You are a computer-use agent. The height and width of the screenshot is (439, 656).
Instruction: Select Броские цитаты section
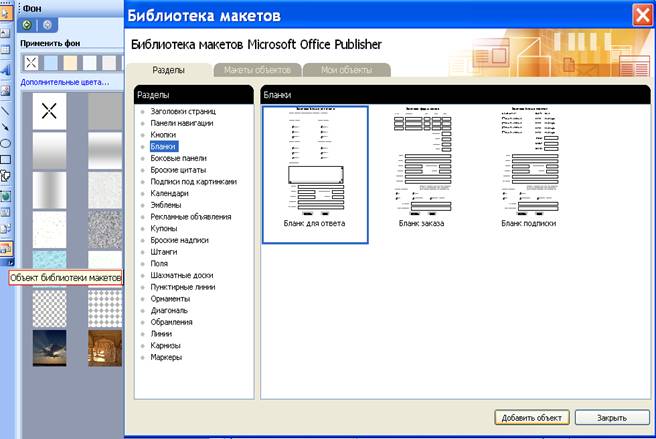point(178,170)
